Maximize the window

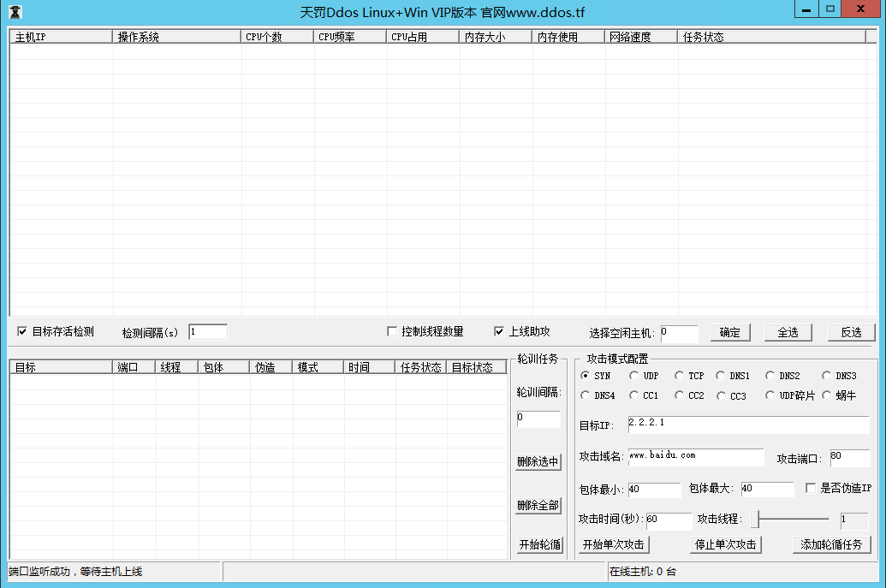coord(830,9)
